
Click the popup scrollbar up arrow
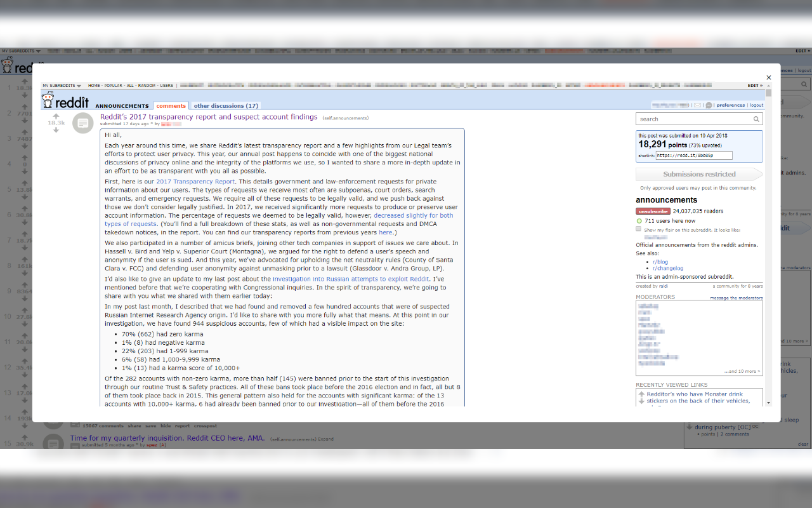coord(769,85)
